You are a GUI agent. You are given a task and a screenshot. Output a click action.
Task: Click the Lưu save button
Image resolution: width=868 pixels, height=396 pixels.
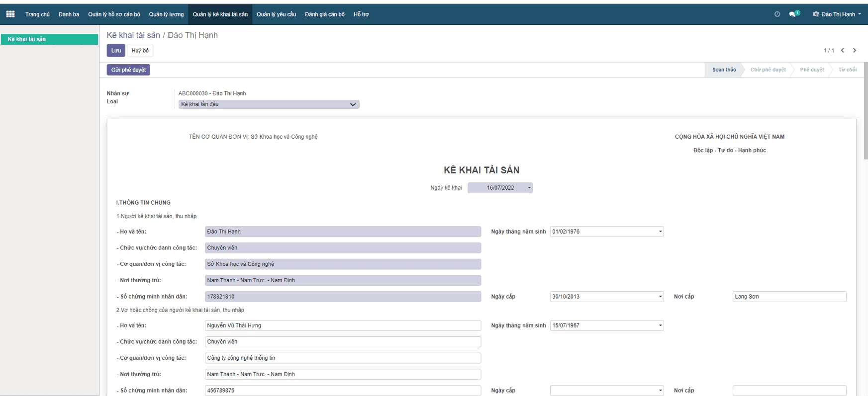click(116, 51)
